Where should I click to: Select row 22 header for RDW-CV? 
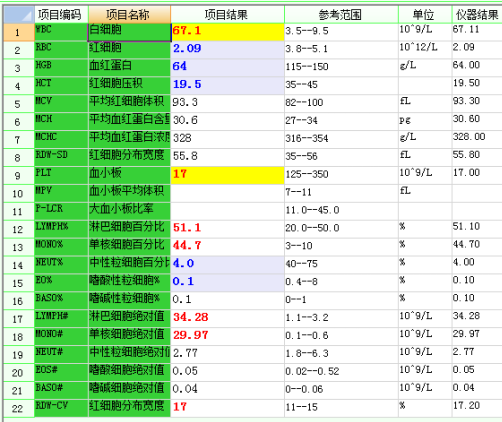19,408
